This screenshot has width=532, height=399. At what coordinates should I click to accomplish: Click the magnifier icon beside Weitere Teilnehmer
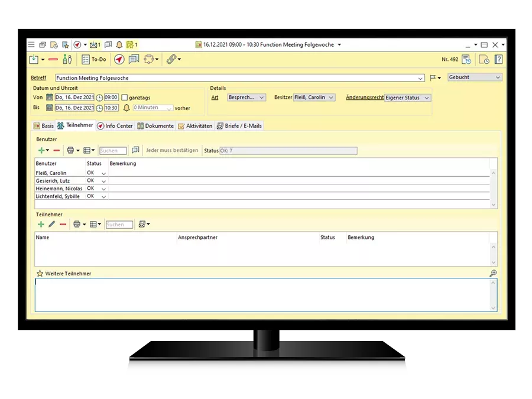pyautogui.click(x=493, y=273)
